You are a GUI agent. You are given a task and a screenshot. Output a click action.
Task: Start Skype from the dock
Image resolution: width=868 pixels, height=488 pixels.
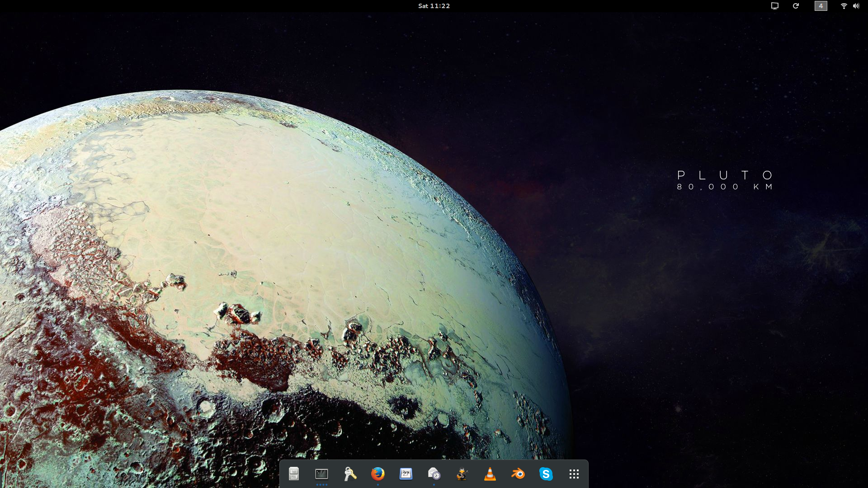[x=546, y=474]
